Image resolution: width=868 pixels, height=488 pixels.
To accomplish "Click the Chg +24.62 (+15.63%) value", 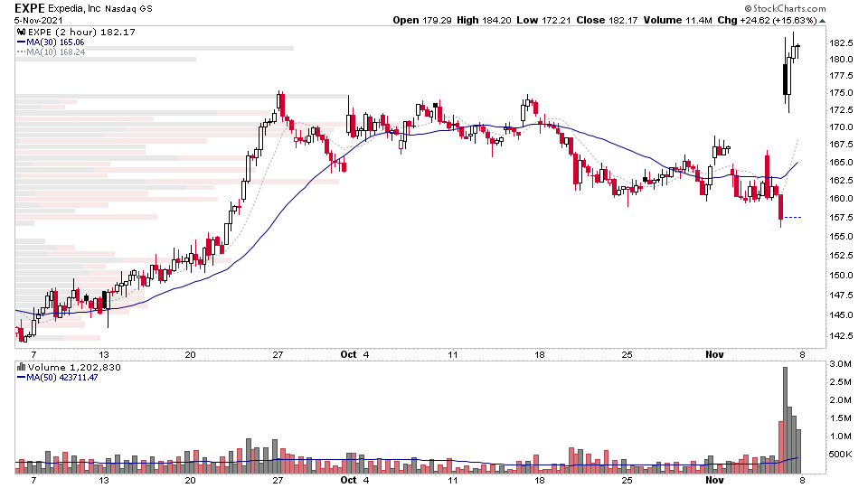I will [x=768, y=20].
